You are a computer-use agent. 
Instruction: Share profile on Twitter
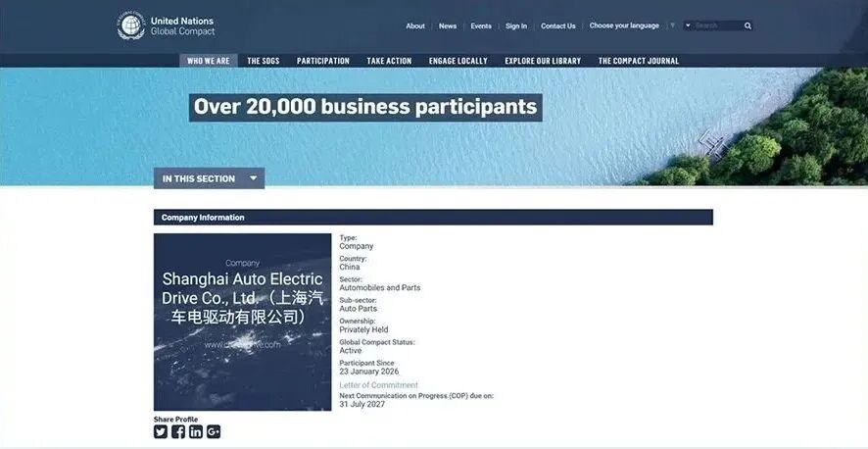tap(161, 431)
